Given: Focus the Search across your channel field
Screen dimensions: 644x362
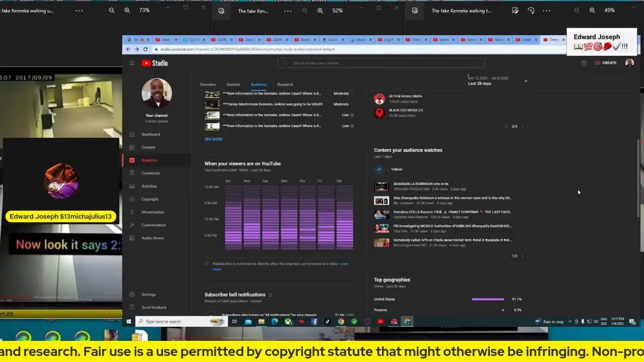Looking at the screenshot, I should [x=381, y=63].
